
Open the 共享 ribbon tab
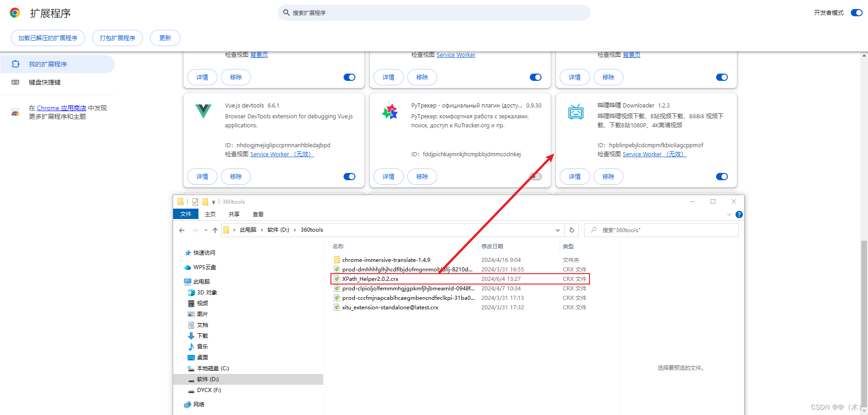click(x=234, y=214)
